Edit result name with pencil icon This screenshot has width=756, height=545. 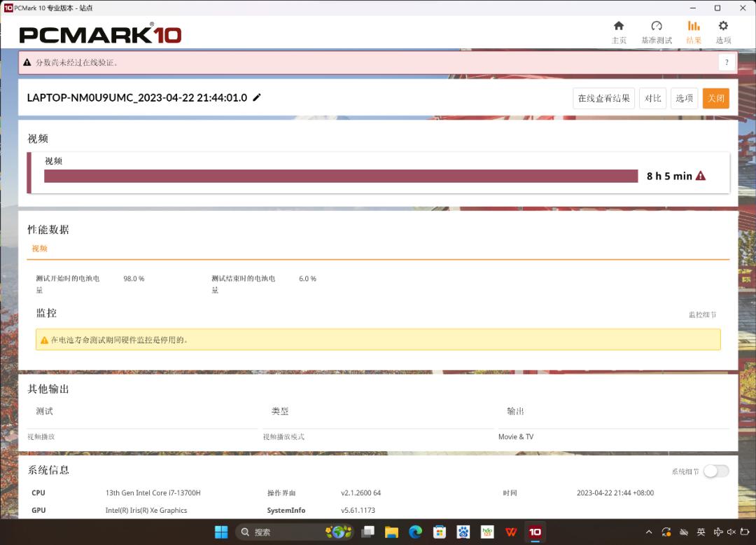(256, 97)
